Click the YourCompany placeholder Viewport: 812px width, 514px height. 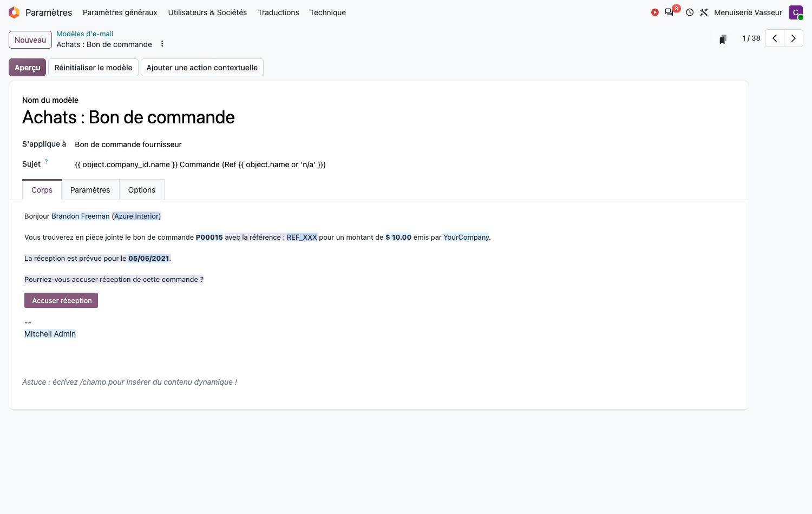coord(466,237)
